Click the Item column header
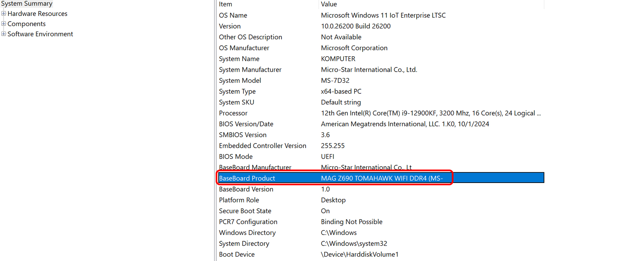This screenshot has height=261, width=644. point(225,4)
